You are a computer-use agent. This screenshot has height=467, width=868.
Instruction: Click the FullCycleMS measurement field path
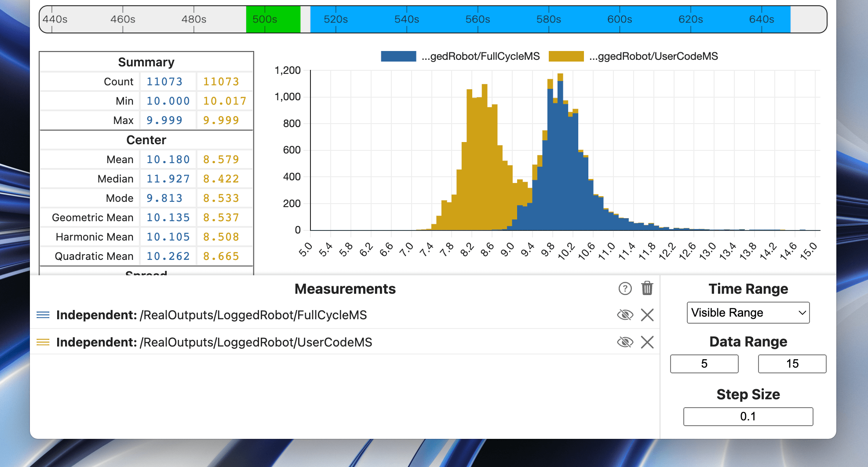point(253,315)
